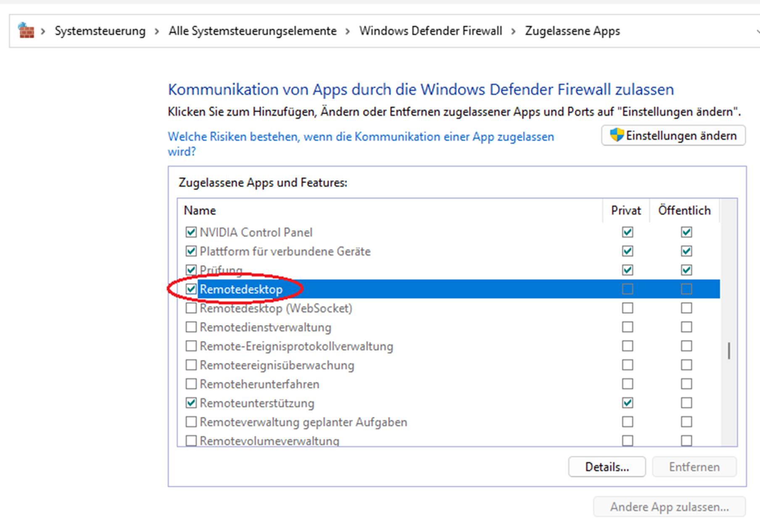Viewport: 760px width, 532px height.
Task: Enable Öffentlich for Remotedienstverwaltung
Action: (x=686, y=327)
